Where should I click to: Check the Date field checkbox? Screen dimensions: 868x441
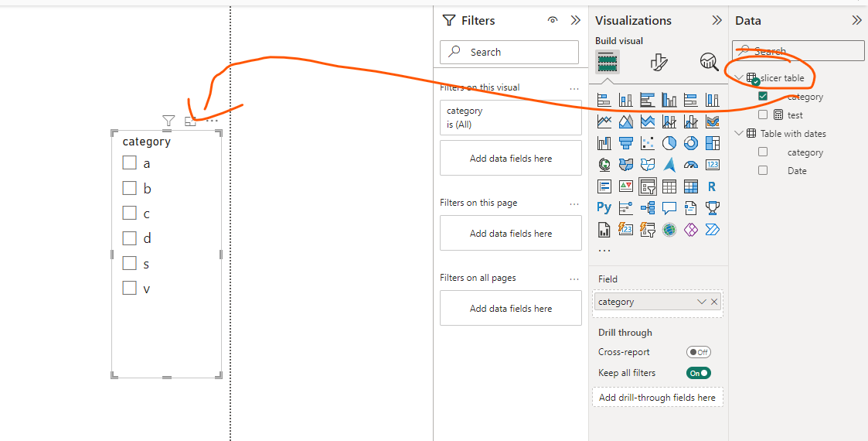pyautogui.click(x=763, y=171)
